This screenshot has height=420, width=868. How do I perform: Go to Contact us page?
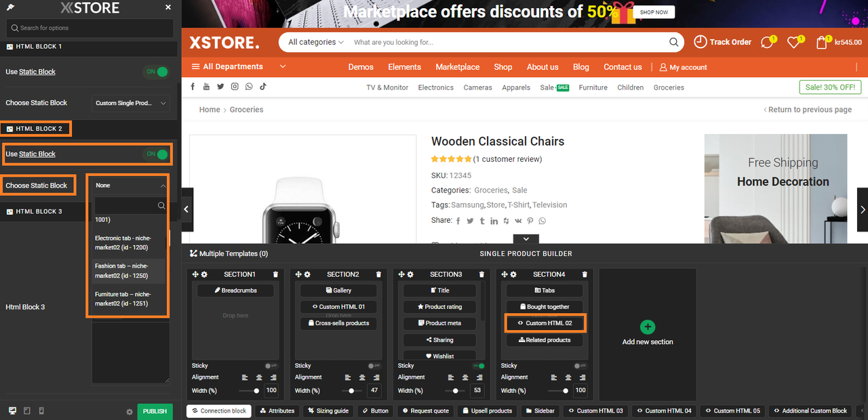pos(623,67)
